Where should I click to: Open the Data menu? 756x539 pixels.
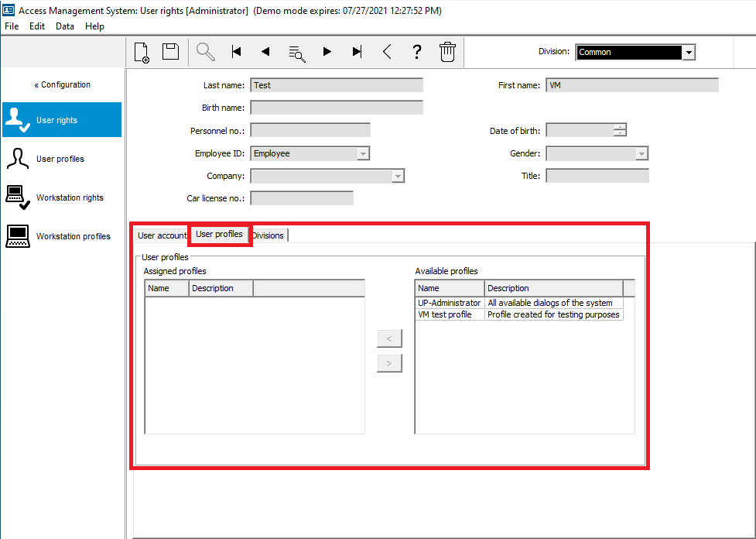tap(65, 26)
